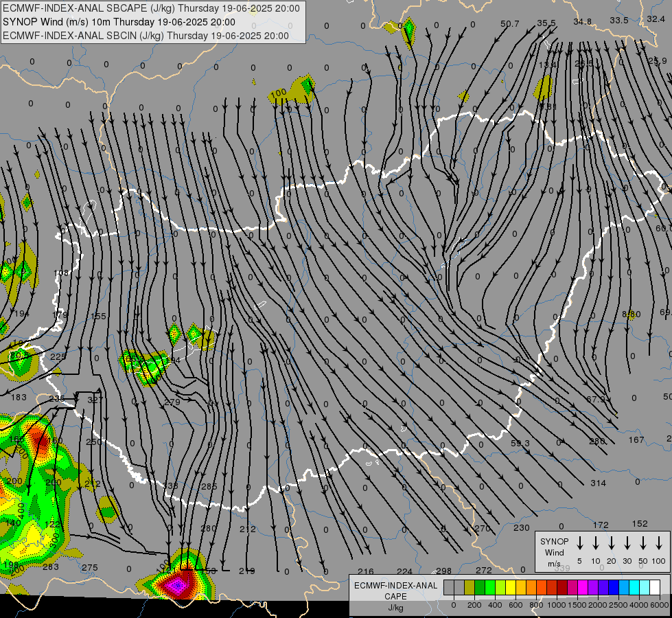This screenshot has width=672, height=618.
Task: Click the 10 m/s wind arrow in SYNOP legend
Action: [x=595, y=543]
